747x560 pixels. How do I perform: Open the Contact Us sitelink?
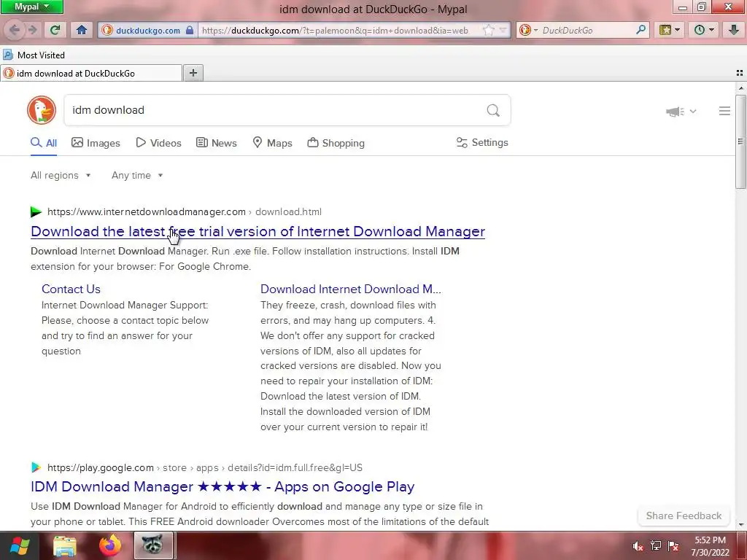(x=71, y=289)
